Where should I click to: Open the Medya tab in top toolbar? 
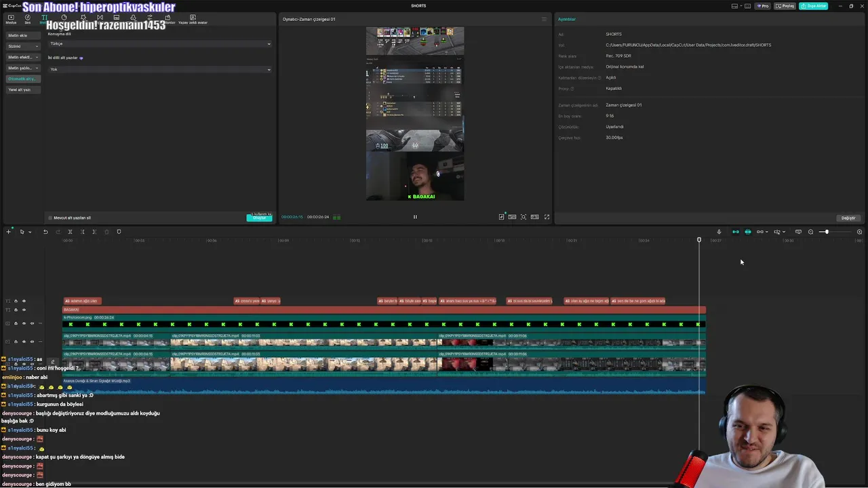pos(11,19)
